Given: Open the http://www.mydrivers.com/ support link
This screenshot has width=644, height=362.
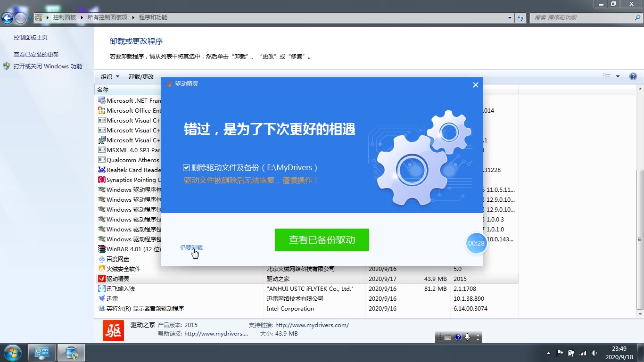Looking at the screenshot, I should (312, 325).
